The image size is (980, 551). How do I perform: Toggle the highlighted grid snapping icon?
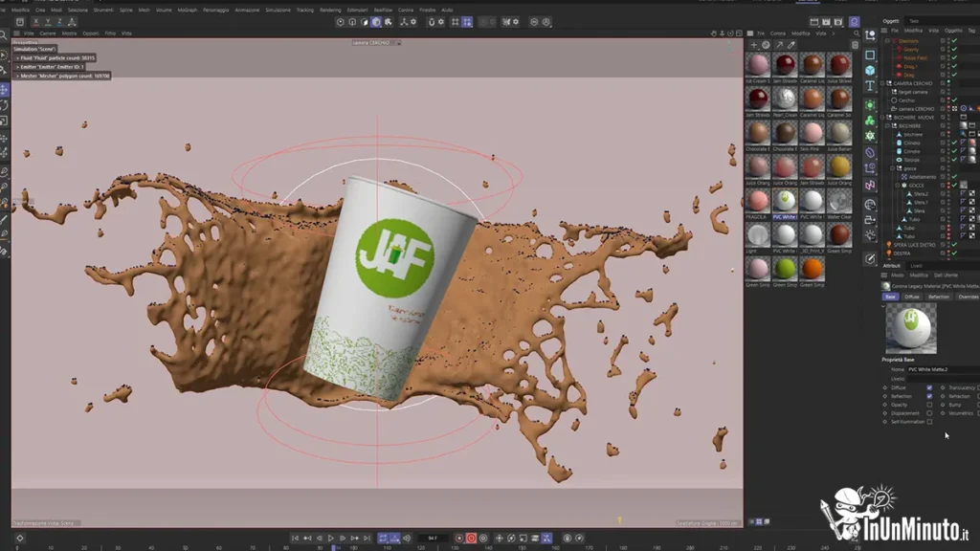pos(467,22)
